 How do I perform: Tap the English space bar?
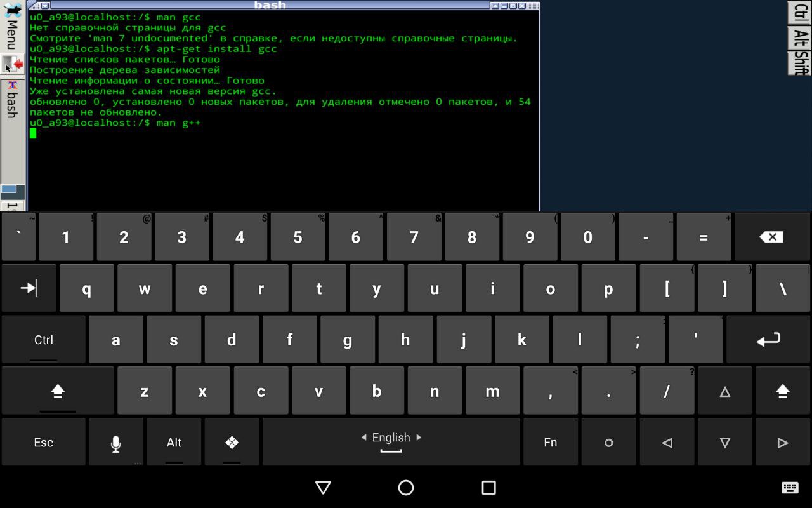click(391, 443)
